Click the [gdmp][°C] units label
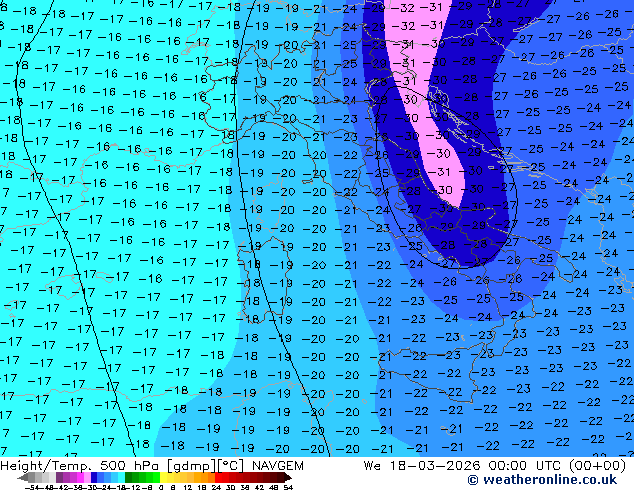This screenshot has width=634, height=490. tap(206, 466)
